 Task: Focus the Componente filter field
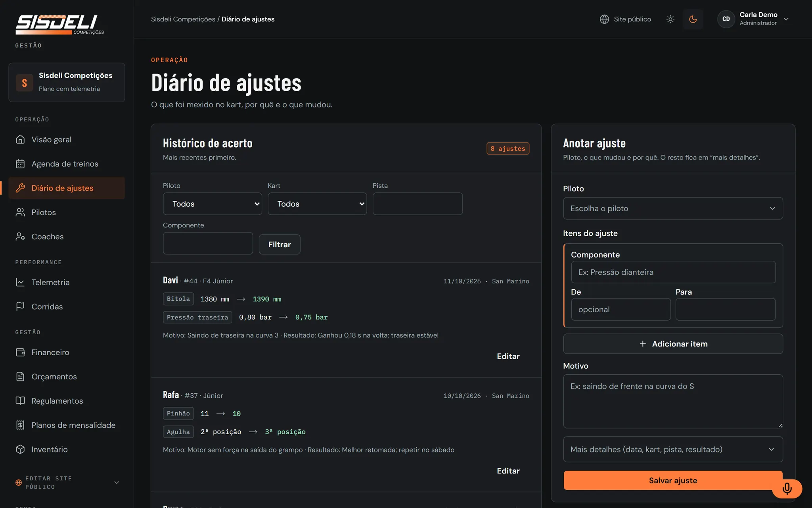(x=208, y=243)
